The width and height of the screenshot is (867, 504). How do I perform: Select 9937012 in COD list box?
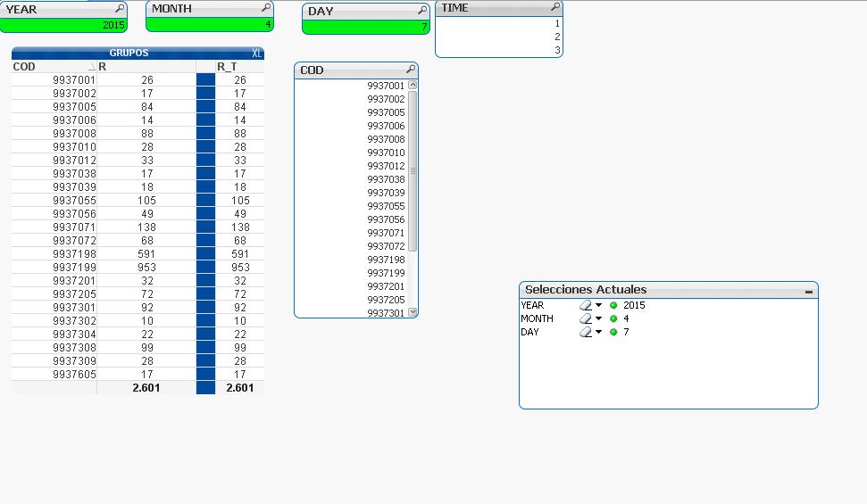352,166
